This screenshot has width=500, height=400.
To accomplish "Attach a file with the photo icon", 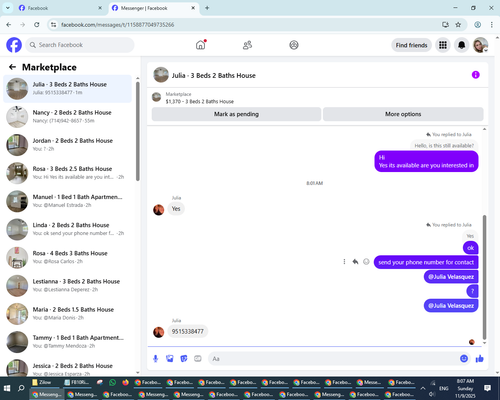I will pos(170,359).
